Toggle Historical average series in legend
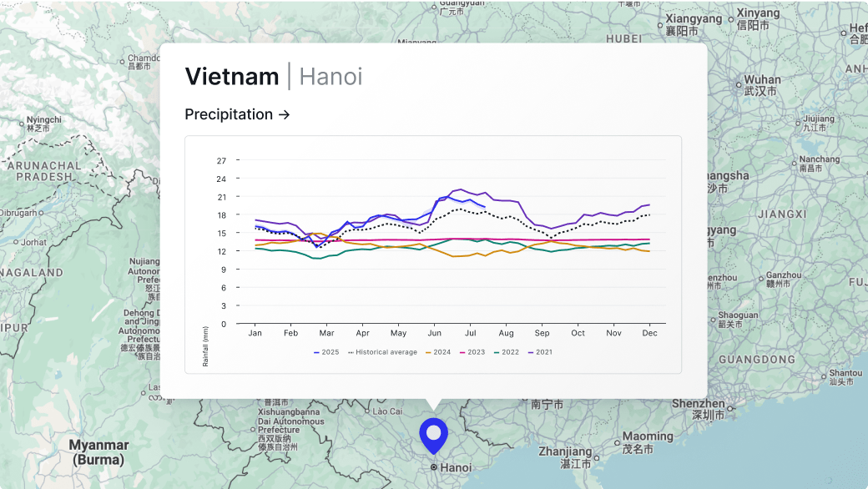Image resolution: width=868 pixels, height=489 pixels. pos(382,352)
